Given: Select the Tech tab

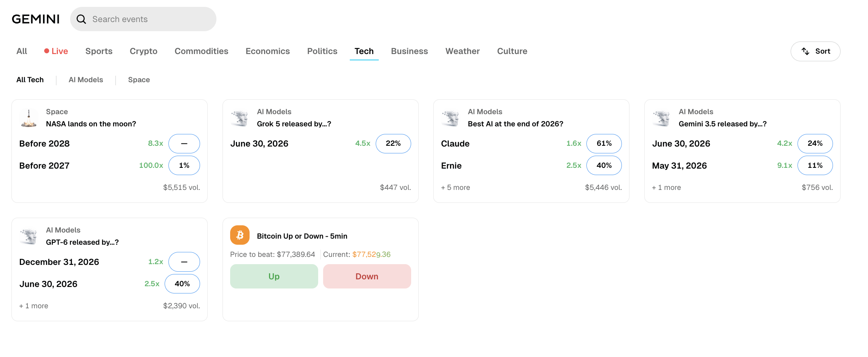Looking at the screenshot, I should [x=364, y=51].
